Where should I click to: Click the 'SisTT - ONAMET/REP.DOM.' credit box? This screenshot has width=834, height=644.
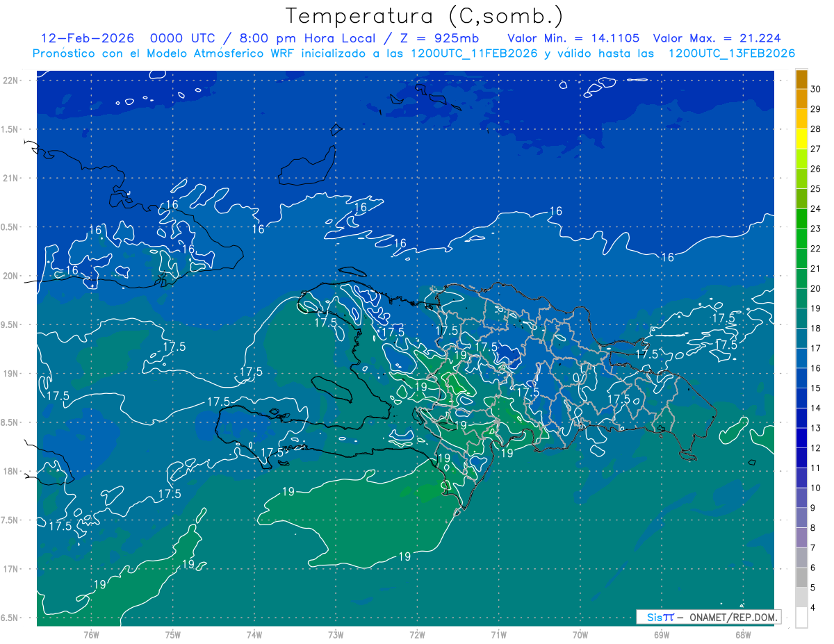tap(708, 617)
